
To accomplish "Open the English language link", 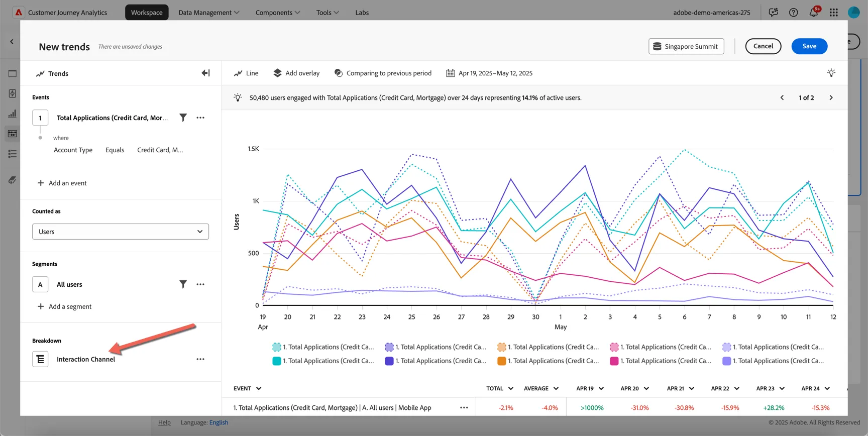I will pos(219,422).
